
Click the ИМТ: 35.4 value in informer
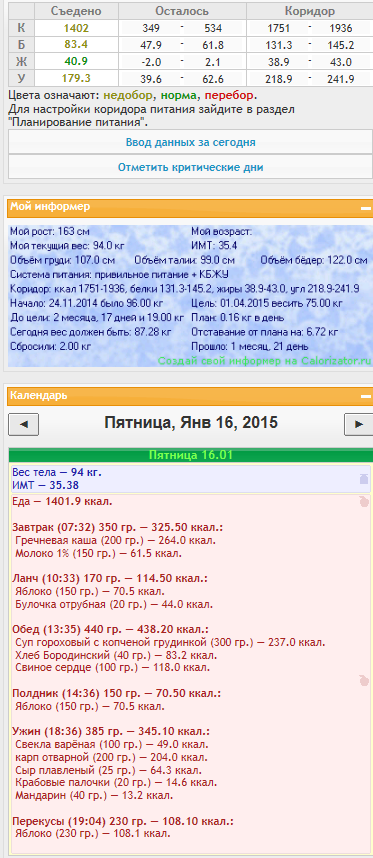pos(214,246)
